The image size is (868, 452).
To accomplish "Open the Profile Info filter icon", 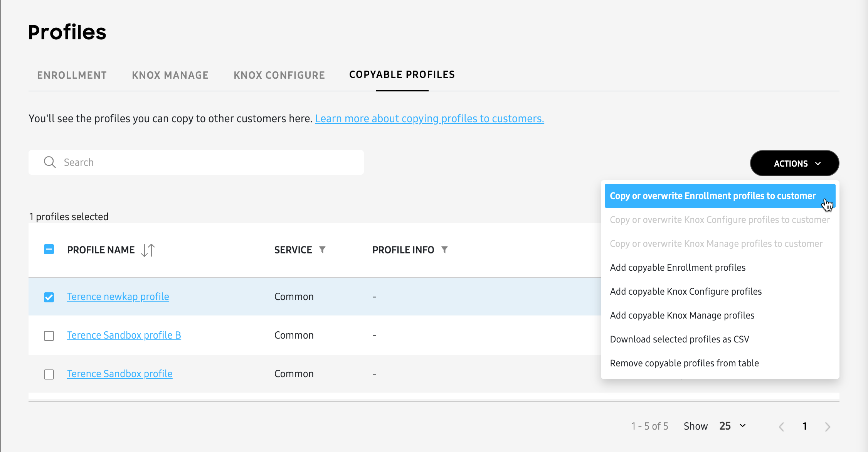I will click(x=444, y=250).
